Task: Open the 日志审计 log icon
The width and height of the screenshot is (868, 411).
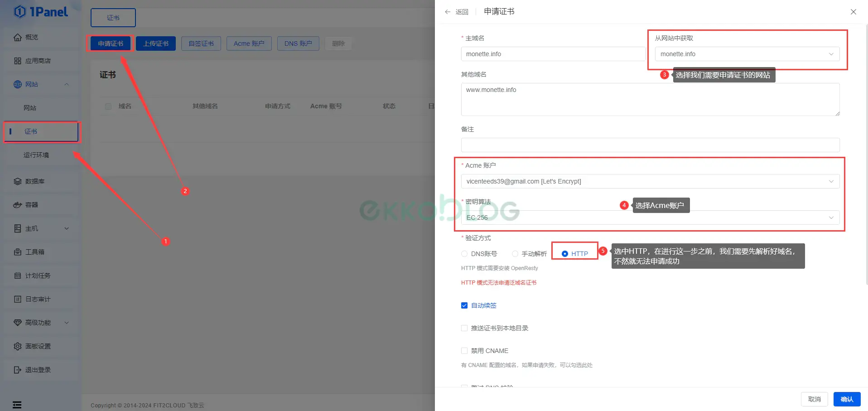Action: 18,299
